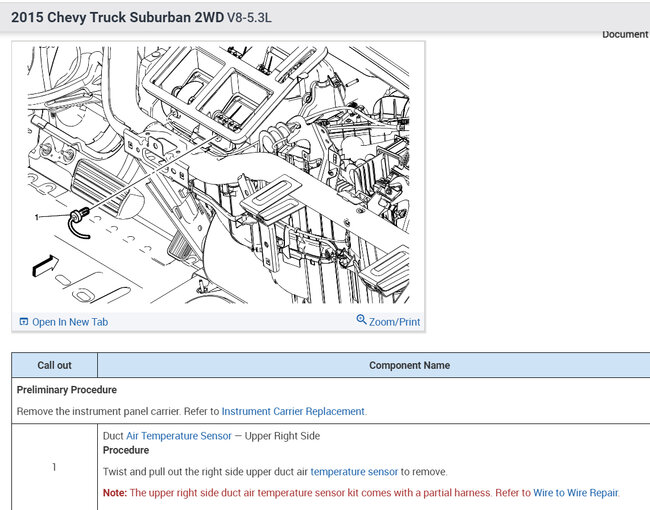Open the Wire to Wire Repair link
The height and width of the screenshot is (510, 650).
(x=575, y=493)
